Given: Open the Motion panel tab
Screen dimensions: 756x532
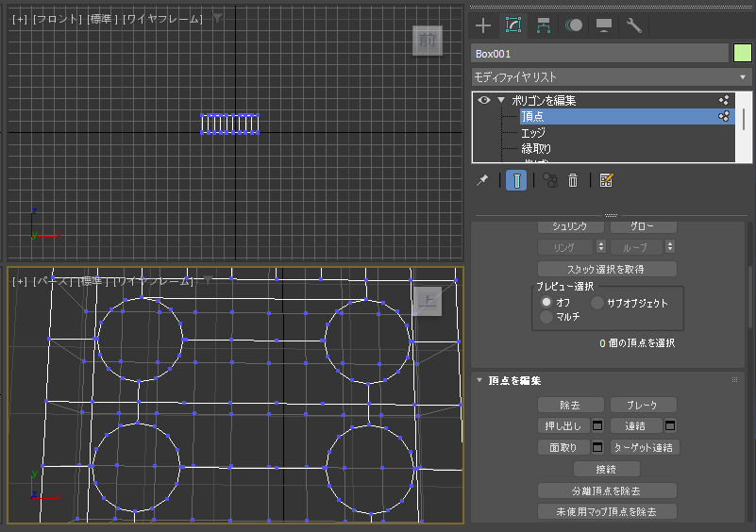Looking at the screenshot, I should pyautogui.click(x=573, y=25).
